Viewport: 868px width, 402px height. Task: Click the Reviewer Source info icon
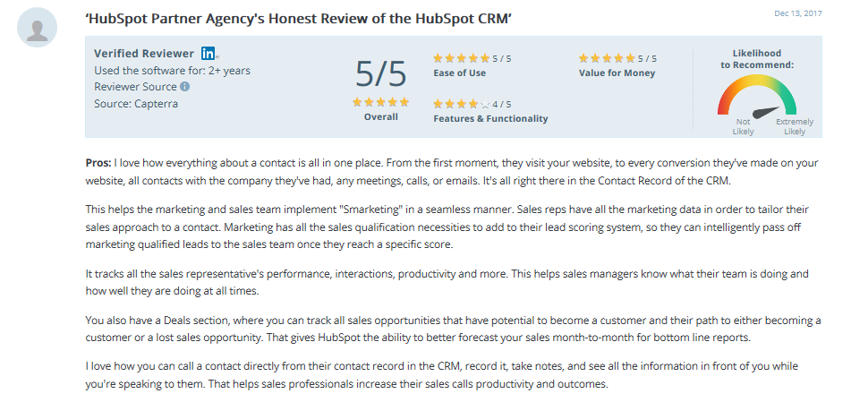(x=185, y=87)
